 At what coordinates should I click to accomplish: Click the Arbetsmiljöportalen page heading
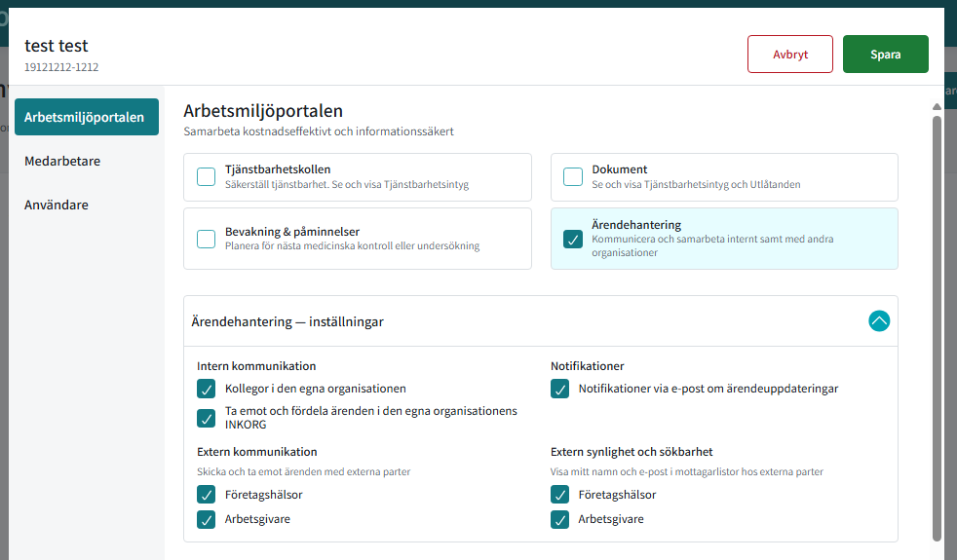click(x=263, y=111)
